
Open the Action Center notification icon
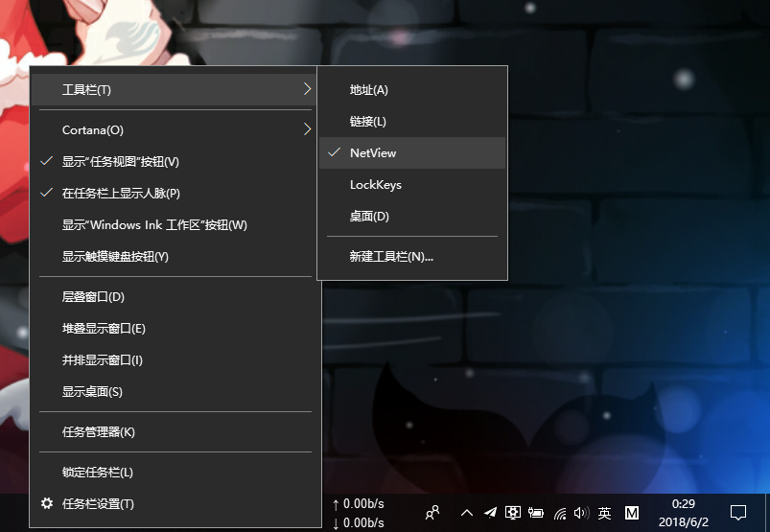point(738,513)
